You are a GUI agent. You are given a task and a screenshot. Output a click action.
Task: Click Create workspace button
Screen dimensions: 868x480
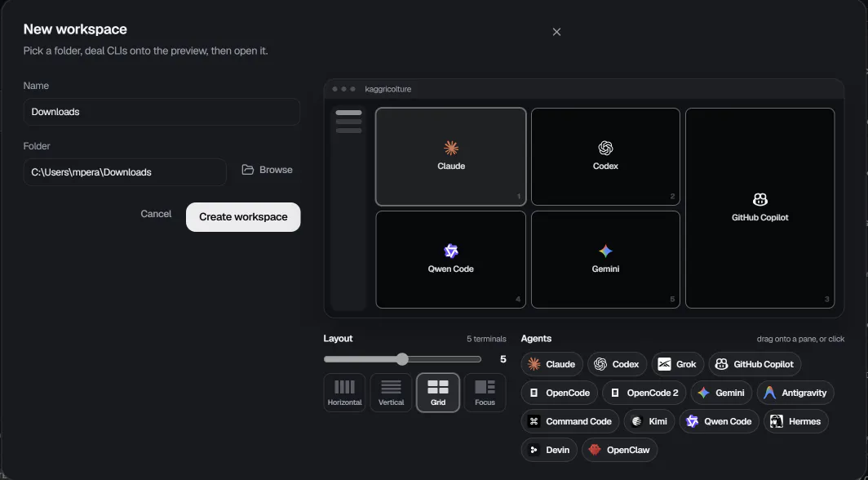[243, 217]
